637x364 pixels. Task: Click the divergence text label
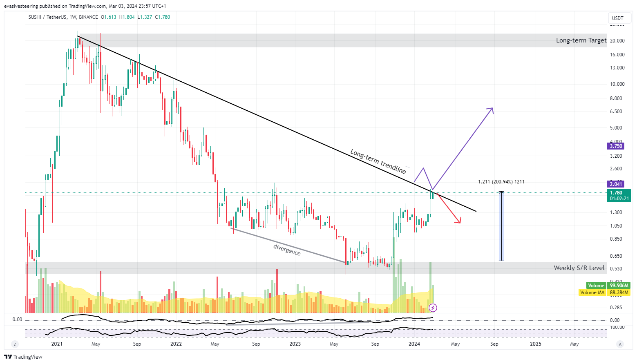(x=287, y=250)
